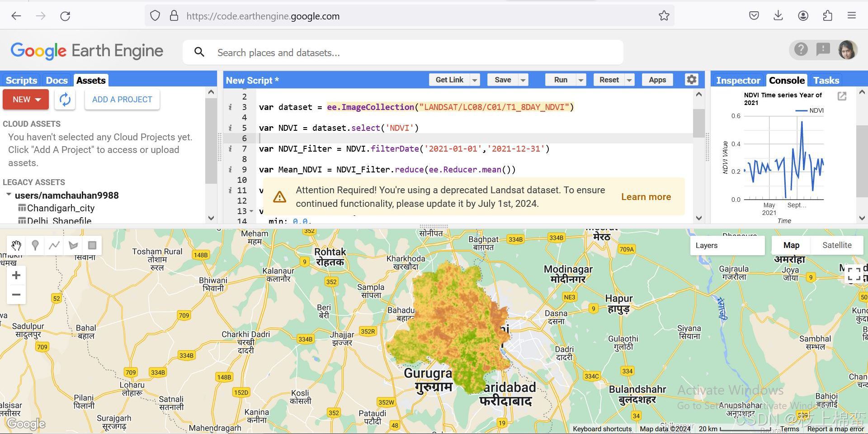Switch map to Map view
The image size is (868, 434).
click(x=791, y=245)
